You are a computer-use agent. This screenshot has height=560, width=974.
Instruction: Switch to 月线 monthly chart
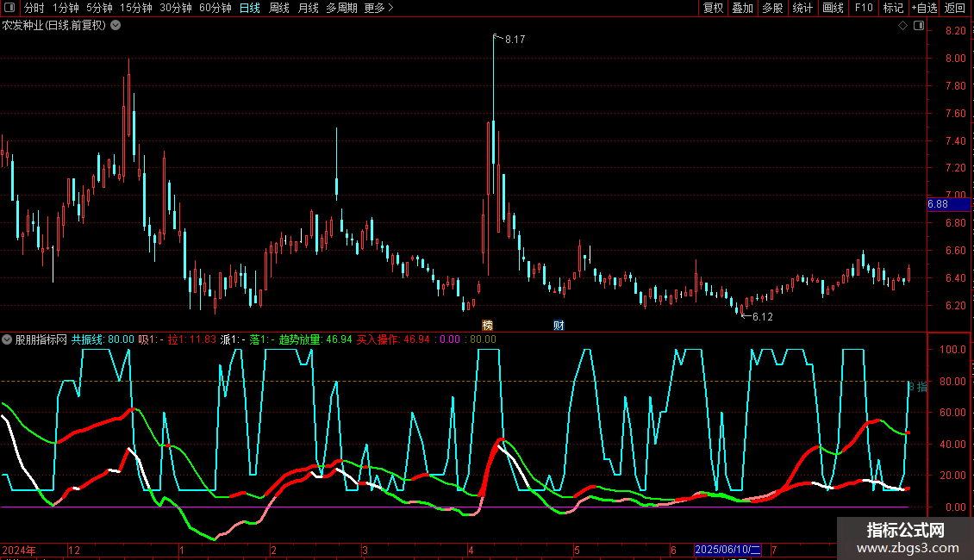[x=308, y=8]
